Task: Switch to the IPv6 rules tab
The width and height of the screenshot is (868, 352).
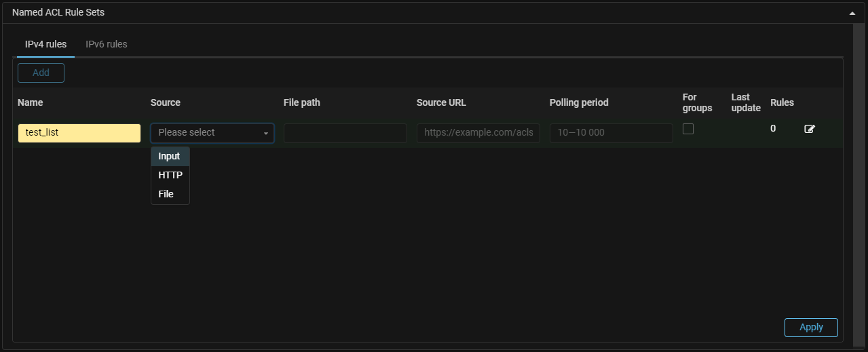Action: tap(107, 44)
